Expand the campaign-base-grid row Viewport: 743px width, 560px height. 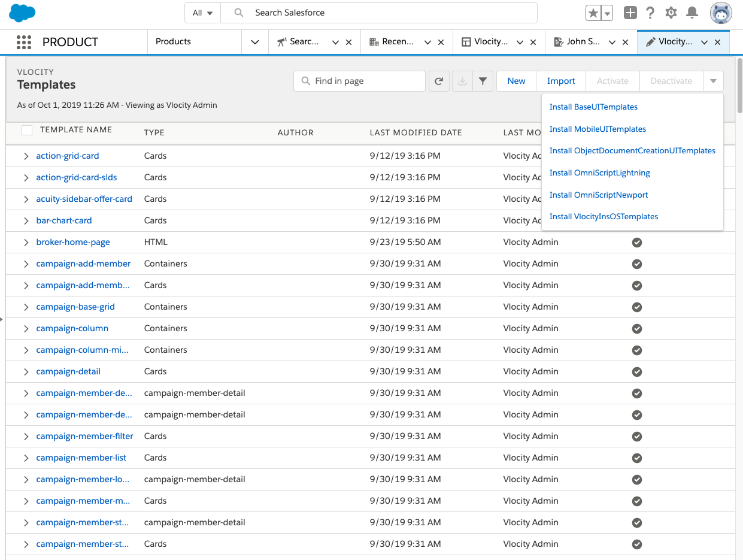click(26, 307)
